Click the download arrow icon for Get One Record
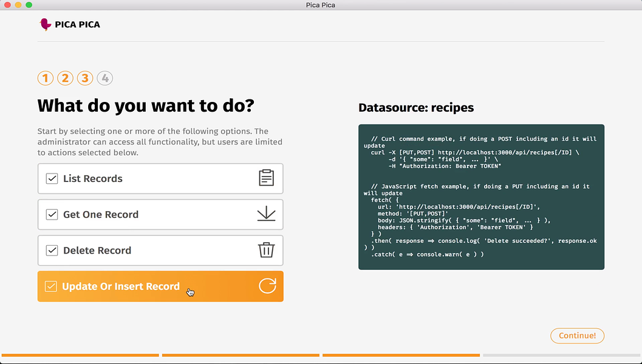The height and width of the screenshot is (364, 642). (x=266, y=214)
